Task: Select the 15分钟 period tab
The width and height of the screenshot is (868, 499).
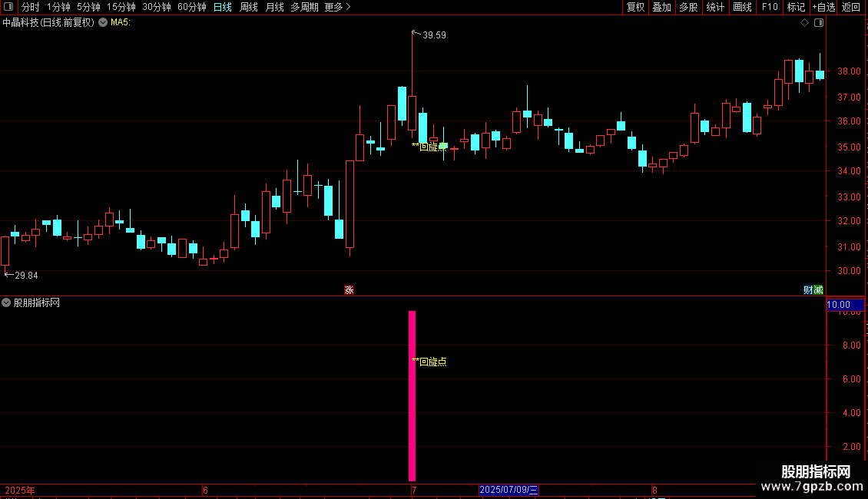Action: pos(121,7)
